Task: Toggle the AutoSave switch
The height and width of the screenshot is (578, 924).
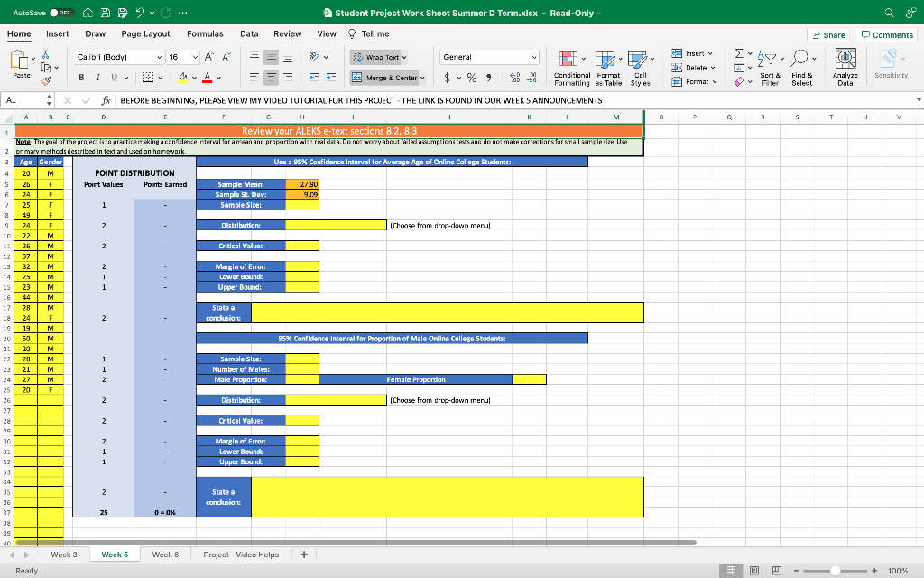Action: (62, 13)
